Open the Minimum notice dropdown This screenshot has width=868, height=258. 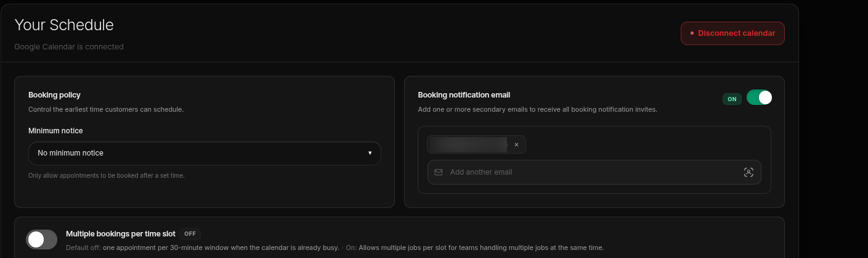pos(205,153)
